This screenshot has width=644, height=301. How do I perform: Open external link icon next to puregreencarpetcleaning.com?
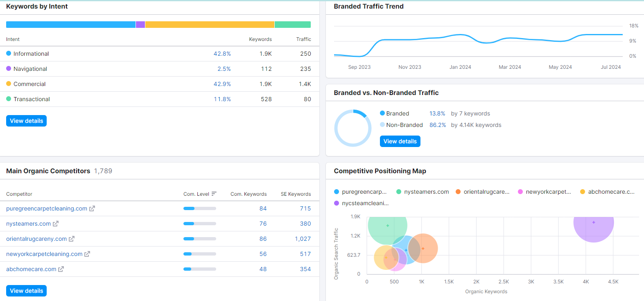point(92,208)
